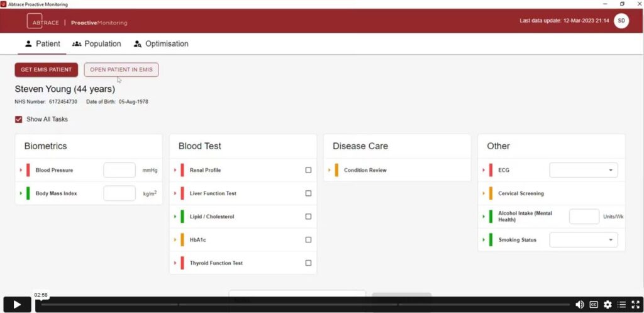Expand the Condition Review row arrow

click(x=330, y=170)
